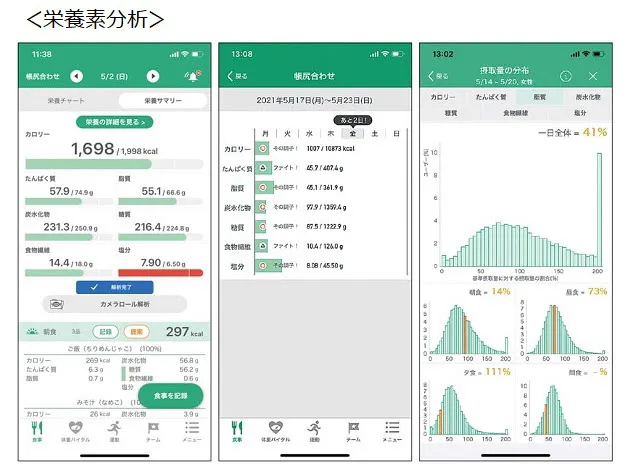Tap 提案 button in the 朝食 row
This screenshot has height=465, width=630.
(136, 332)
